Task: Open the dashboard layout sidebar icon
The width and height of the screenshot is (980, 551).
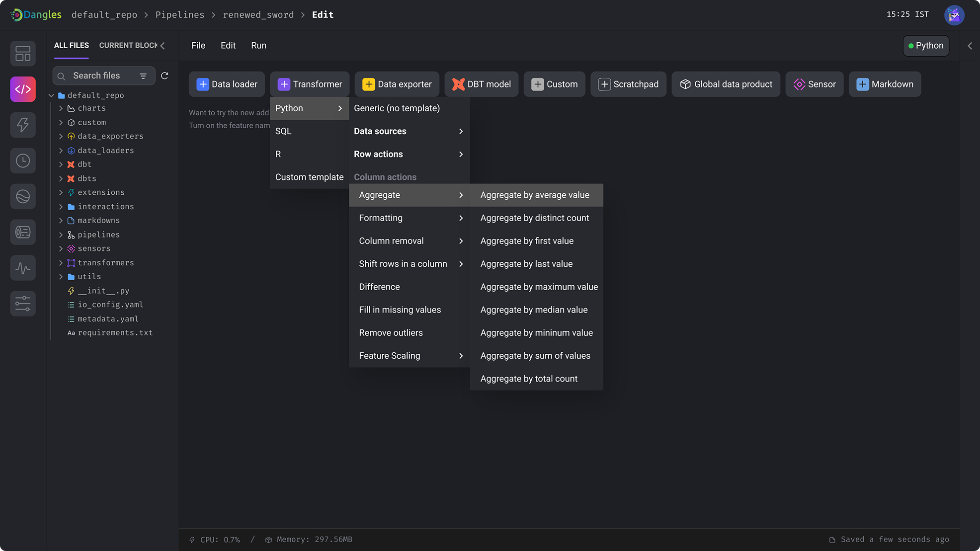Action: pyautogui.click(x=23, y=53)
